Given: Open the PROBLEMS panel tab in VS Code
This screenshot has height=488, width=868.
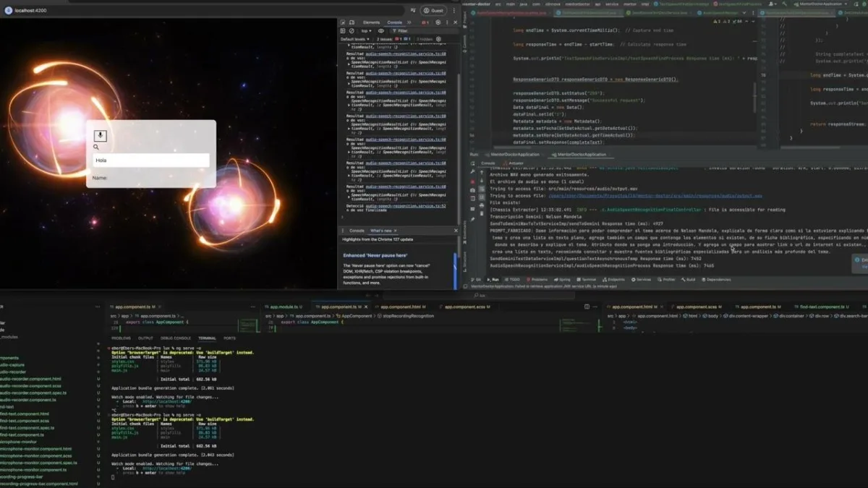Looking at the screenshot, I should [x=122, y=338].
